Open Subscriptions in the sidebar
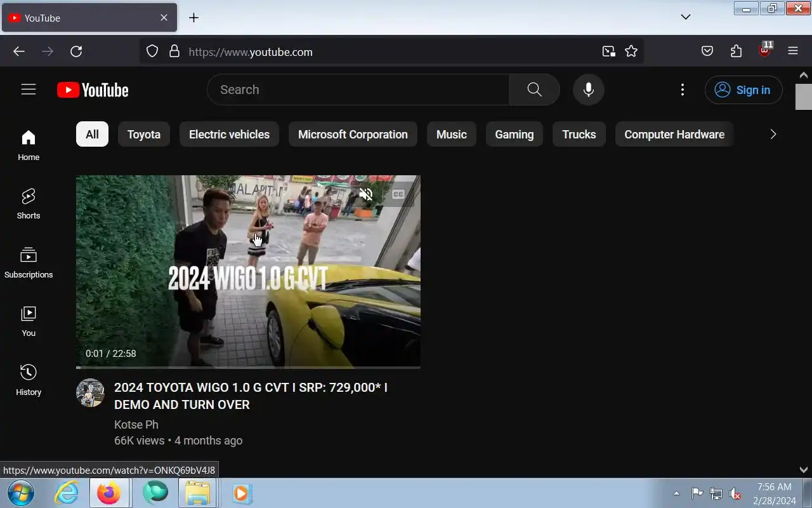This screenshot has width=812, height=508. (x=29, y=263)
